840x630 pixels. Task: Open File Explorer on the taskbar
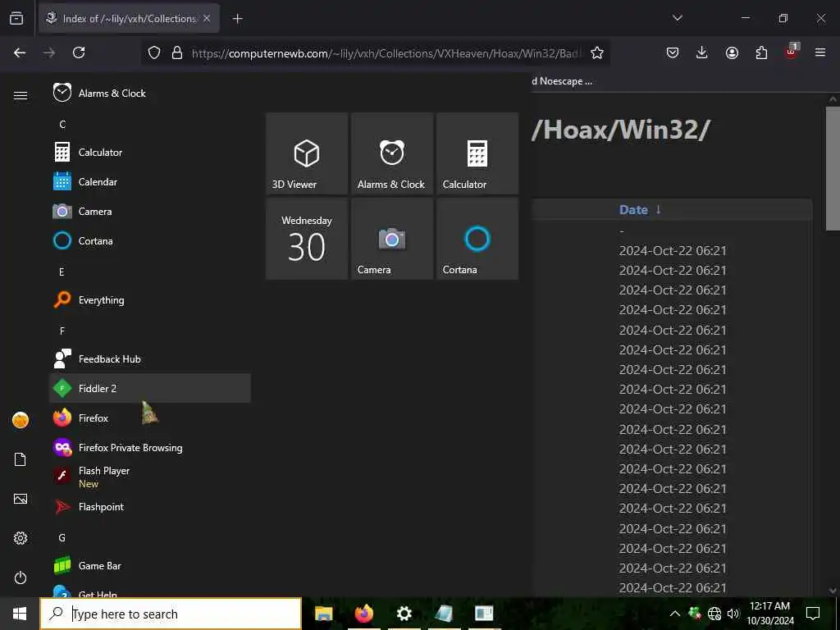pyautogui.click(x=323, y=614)
